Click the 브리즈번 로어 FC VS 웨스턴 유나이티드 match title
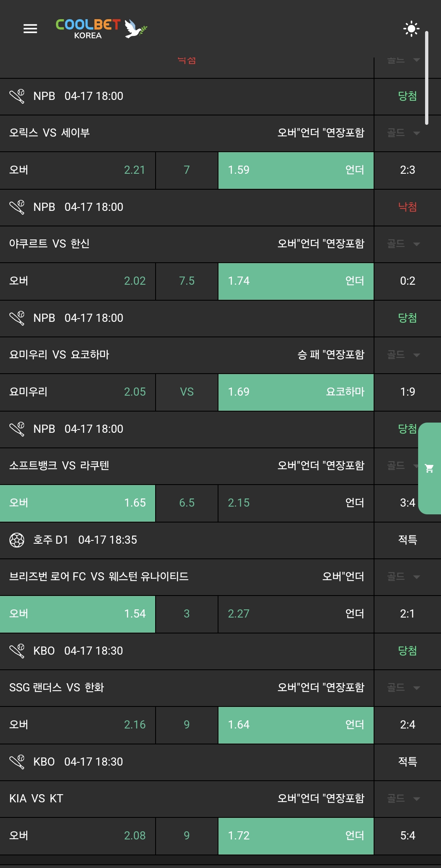This screenshot has width=441, height=868. click(x=99, y=577)
